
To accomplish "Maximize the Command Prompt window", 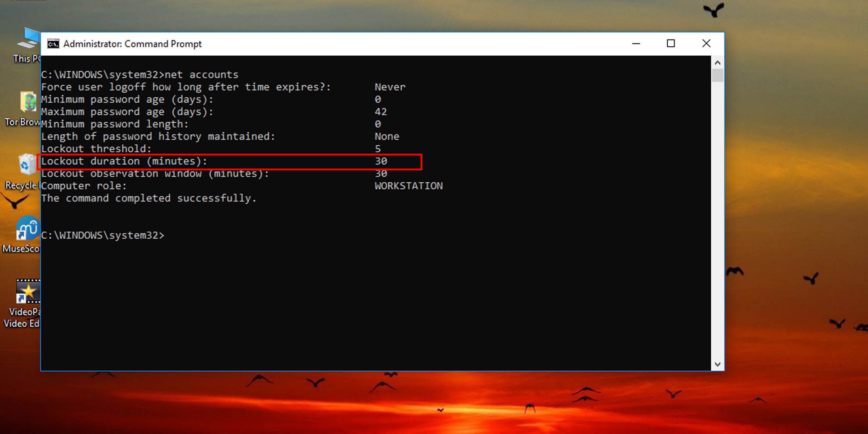I will coord(671,43).
